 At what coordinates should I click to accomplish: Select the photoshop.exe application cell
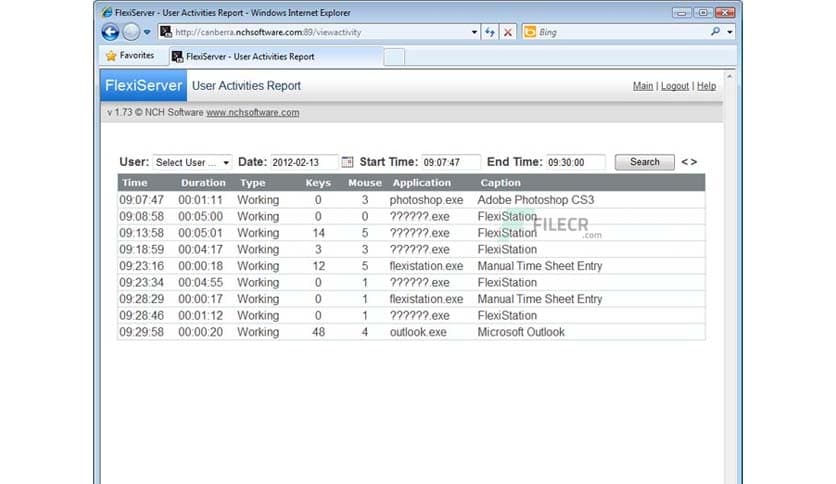click(426, 200)
